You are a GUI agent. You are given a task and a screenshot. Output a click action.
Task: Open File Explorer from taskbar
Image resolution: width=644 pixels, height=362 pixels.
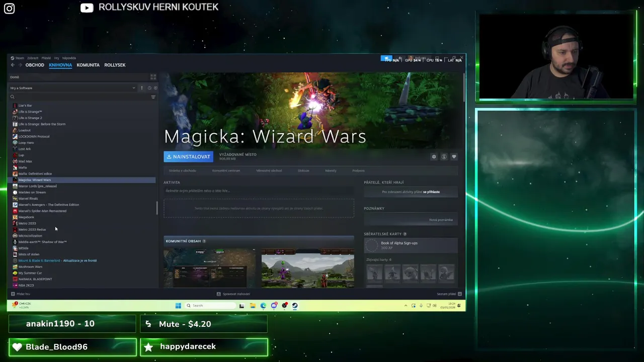pyautogui.click(x=253, y=305)
